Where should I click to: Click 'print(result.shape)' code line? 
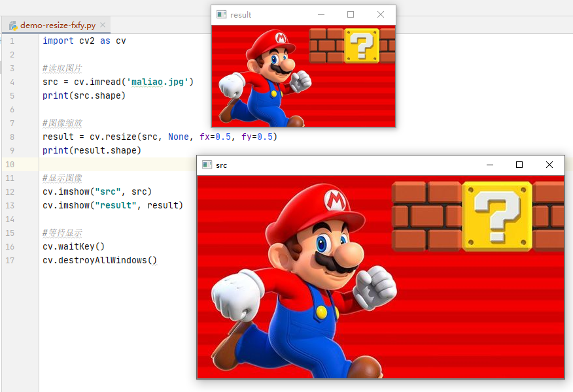click(x=92, y=150)
